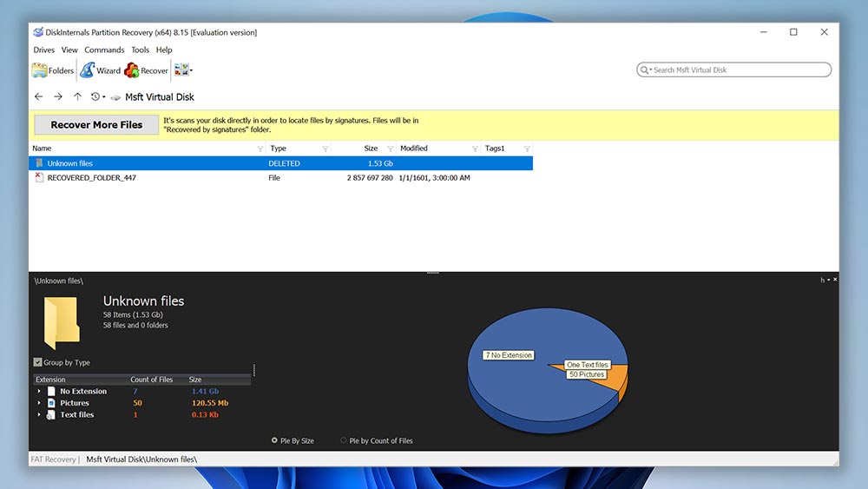Select the RECOVERED_FOLDER_447 row
The height and width of the screenshot is (489, 868).
tap(280, 178)
